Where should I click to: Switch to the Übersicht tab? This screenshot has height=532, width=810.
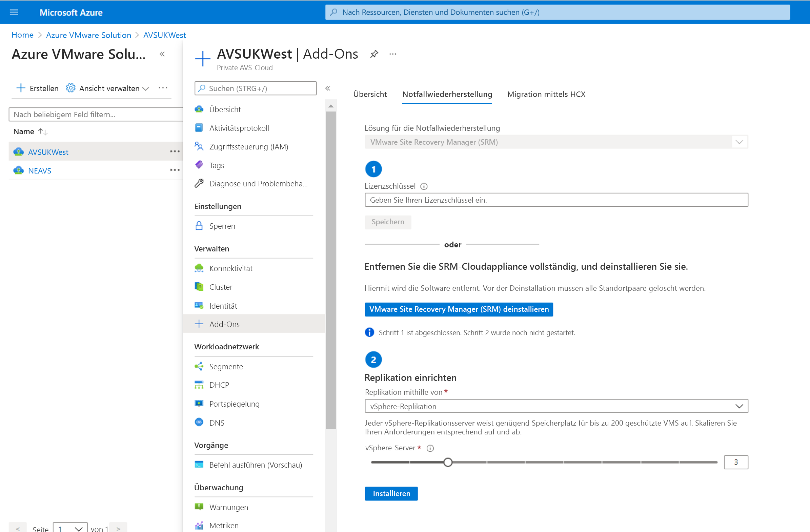coord(370,94)
